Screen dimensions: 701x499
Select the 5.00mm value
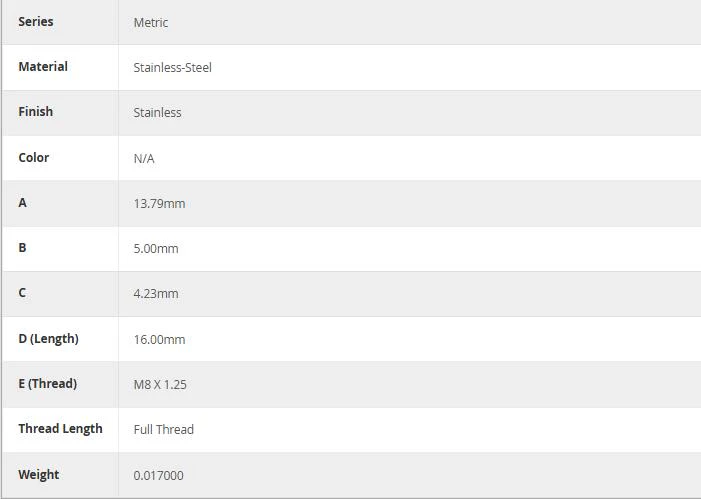(x=156, y=248)
